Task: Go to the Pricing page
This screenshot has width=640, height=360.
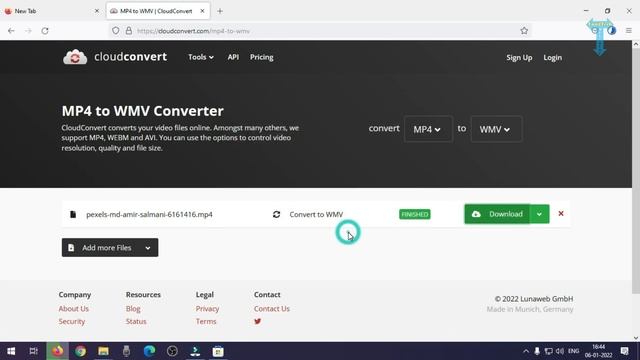Action: (x=262, y=57)
